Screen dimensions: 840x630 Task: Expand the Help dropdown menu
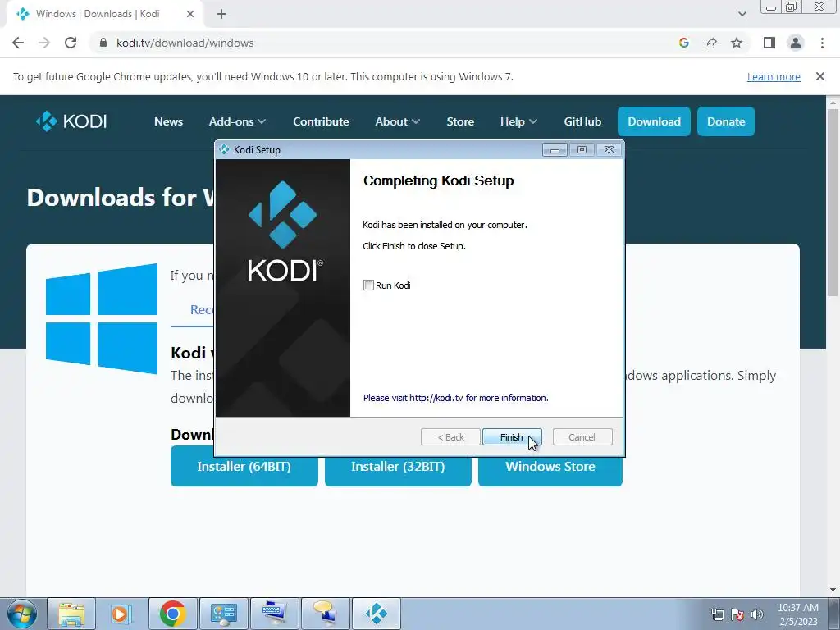(x=518, y=121)
